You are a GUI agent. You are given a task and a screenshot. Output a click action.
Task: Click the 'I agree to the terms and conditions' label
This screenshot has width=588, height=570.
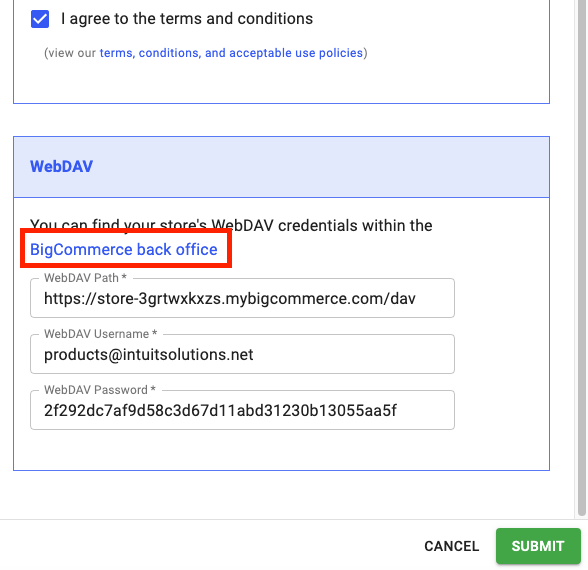(187, 19)
